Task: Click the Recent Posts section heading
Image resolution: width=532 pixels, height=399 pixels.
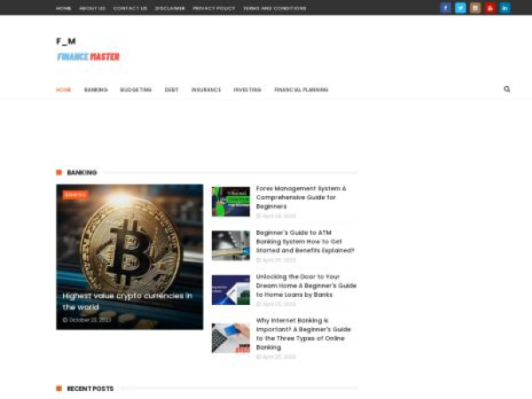Action: coord(90,388)
